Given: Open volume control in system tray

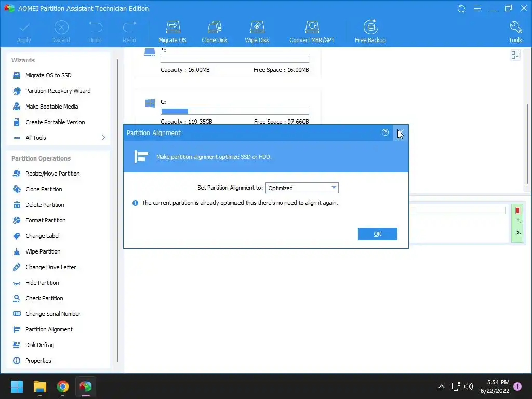Looking at the screenshot, I should click(469, 387).
